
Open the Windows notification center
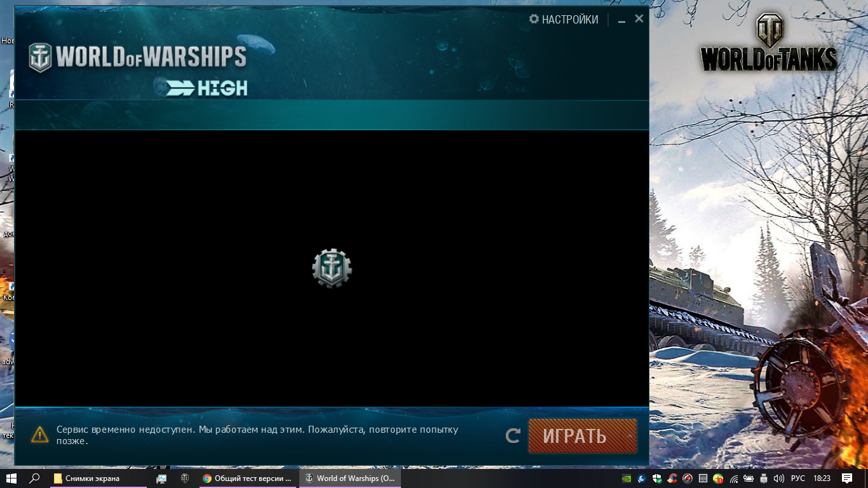[x=847, y=478]
